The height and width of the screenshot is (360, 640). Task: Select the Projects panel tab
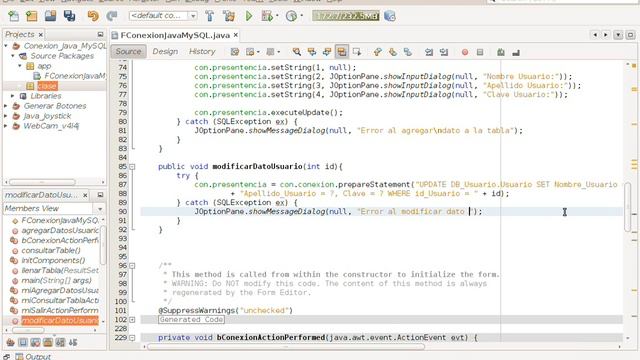(x=20, y=34)
